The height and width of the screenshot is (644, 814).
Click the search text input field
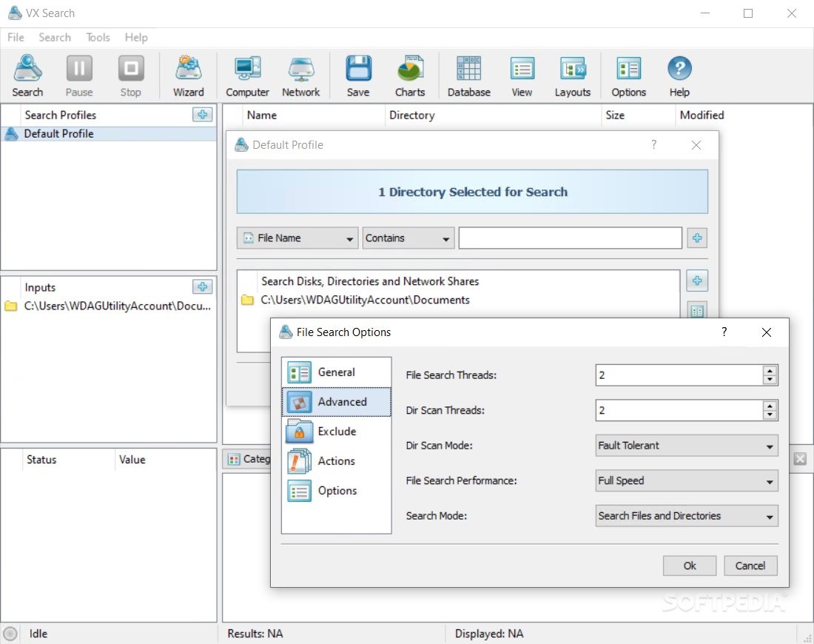570,238
